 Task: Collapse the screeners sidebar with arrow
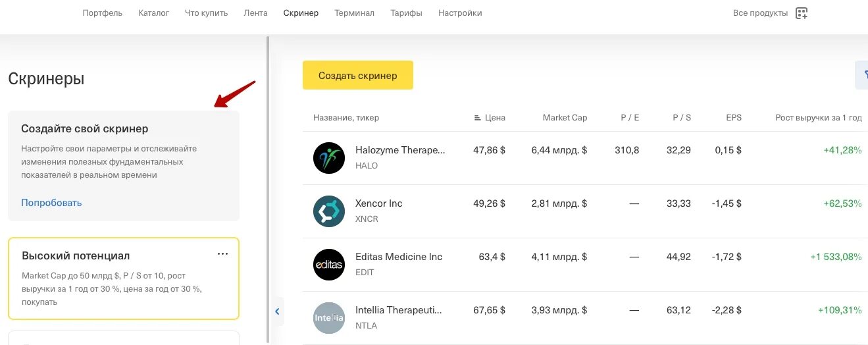click(278, 311)
